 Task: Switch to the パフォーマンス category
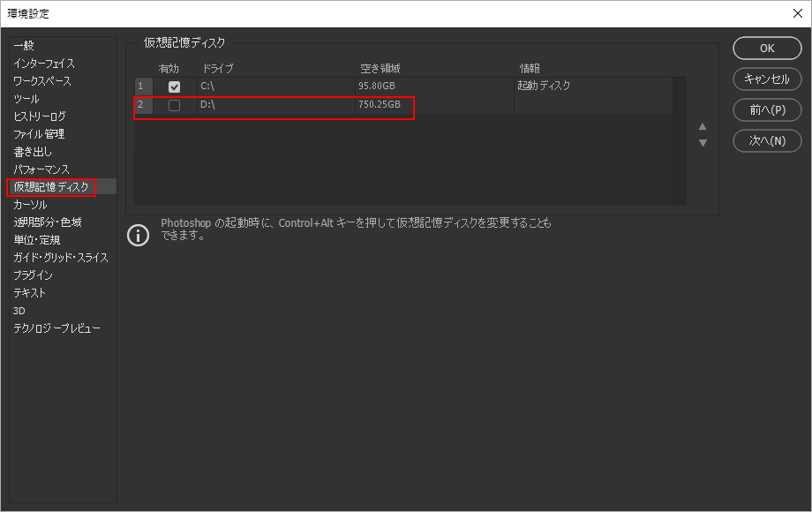click(41, 169)
